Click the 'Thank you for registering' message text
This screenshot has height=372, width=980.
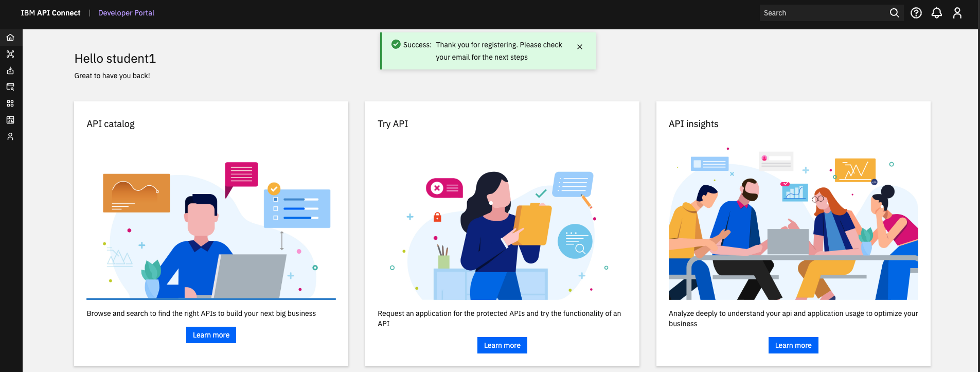pyautogui.click(x=499, y=51)
